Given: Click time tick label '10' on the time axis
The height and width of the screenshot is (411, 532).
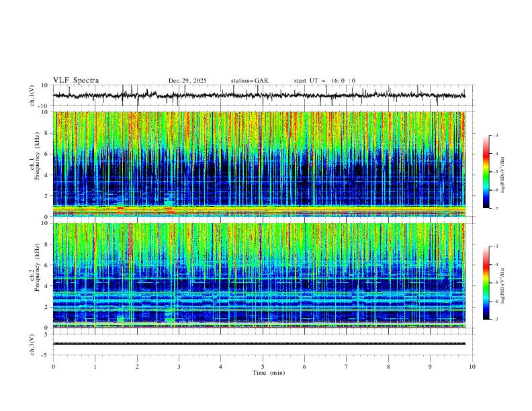Looking at the screenshot, I should coord(472,367).
